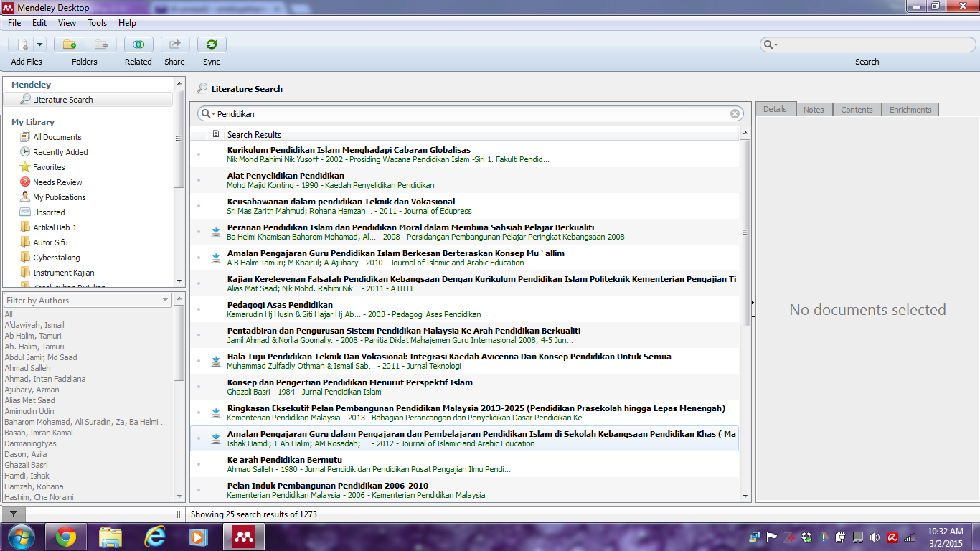Open Internet Explorer from the taskbar
This screenshot has height=551, width=980.
pos(155,537)
